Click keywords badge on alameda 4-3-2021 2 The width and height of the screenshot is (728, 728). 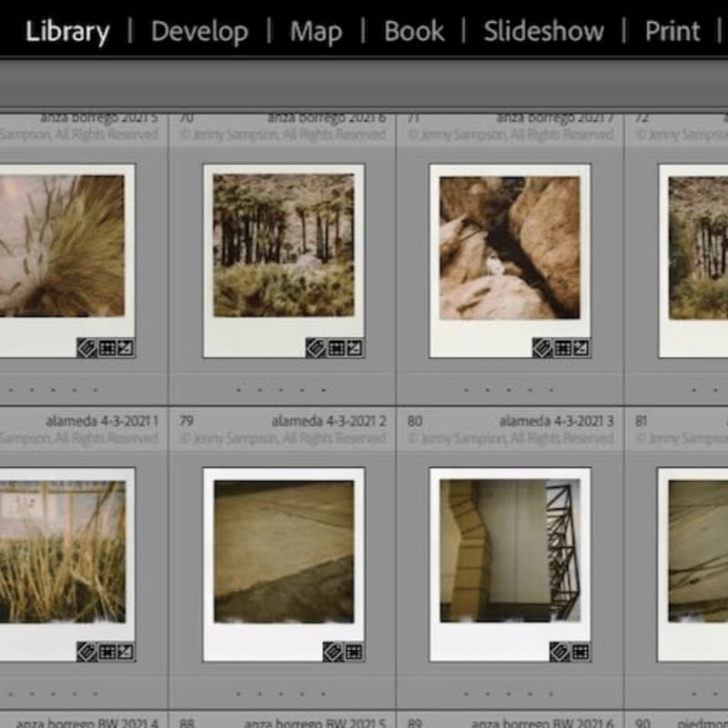333,652
